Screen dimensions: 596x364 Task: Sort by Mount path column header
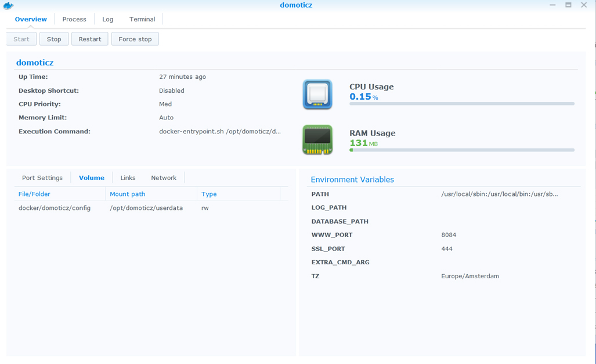[151, 194]
